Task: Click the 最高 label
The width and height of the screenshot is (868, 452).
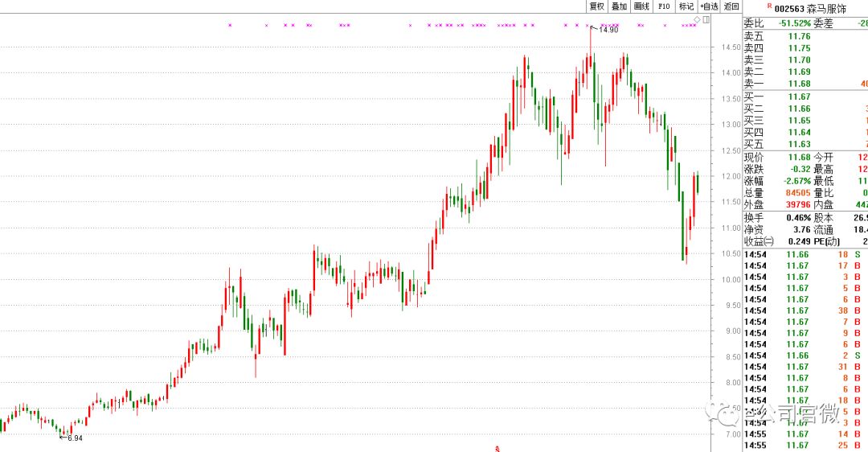Action: tap(823, 169)
